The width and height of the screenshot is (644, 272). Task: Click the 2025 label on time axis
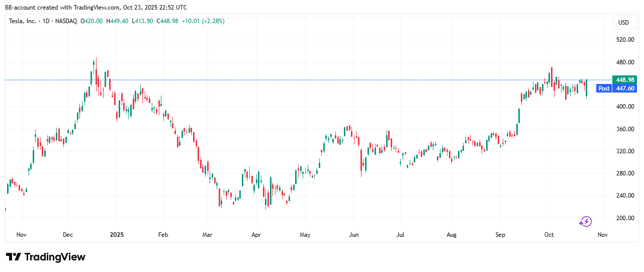click(117, 235)
